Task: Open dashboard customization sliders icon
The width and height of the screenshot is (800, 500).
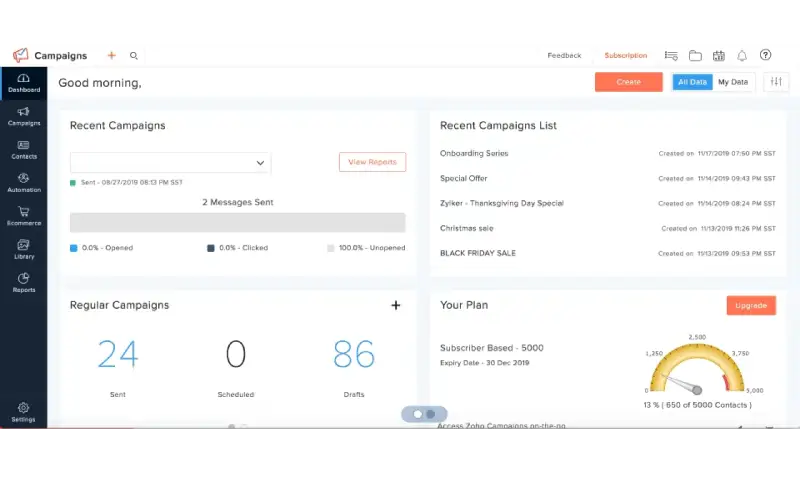Action: click(x=776, y=82)
